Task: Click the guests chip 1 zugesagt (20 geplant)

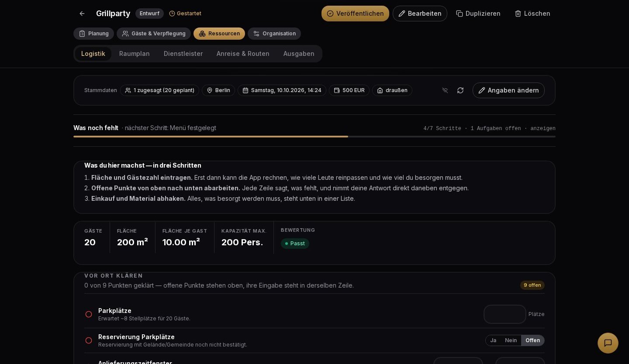Action: click(x=160, y=90)
